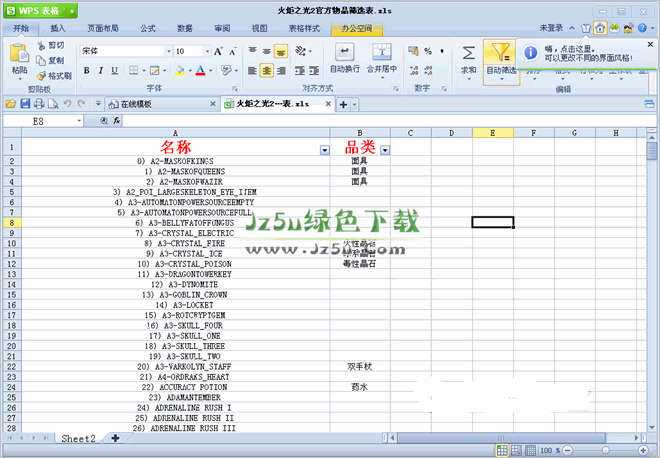
Task: Cut selection with the scissors 剪切 icon
Action: [41, 45]
